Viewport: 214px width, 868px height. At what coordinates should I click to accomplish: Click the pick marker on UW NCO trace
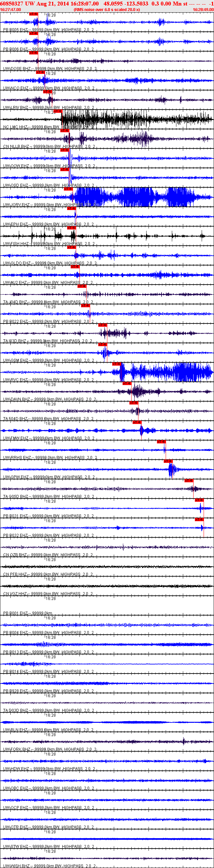(41, 72)
